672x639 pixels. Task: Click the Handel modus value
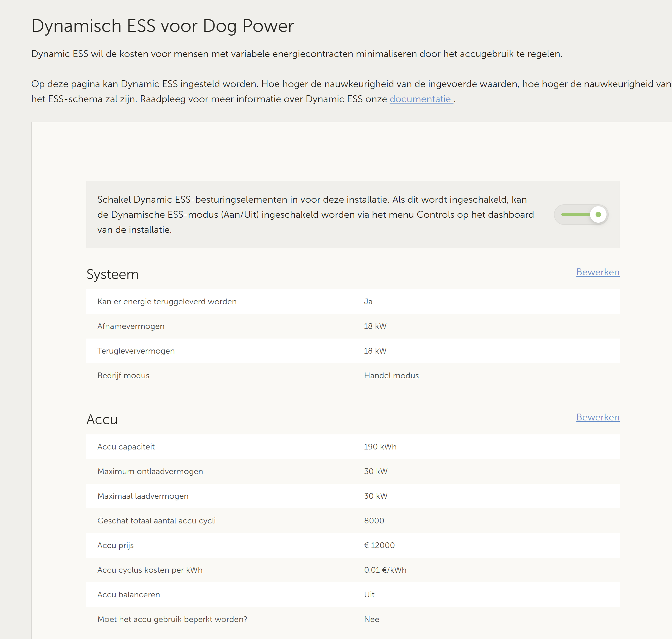click(x=391, y=376)
